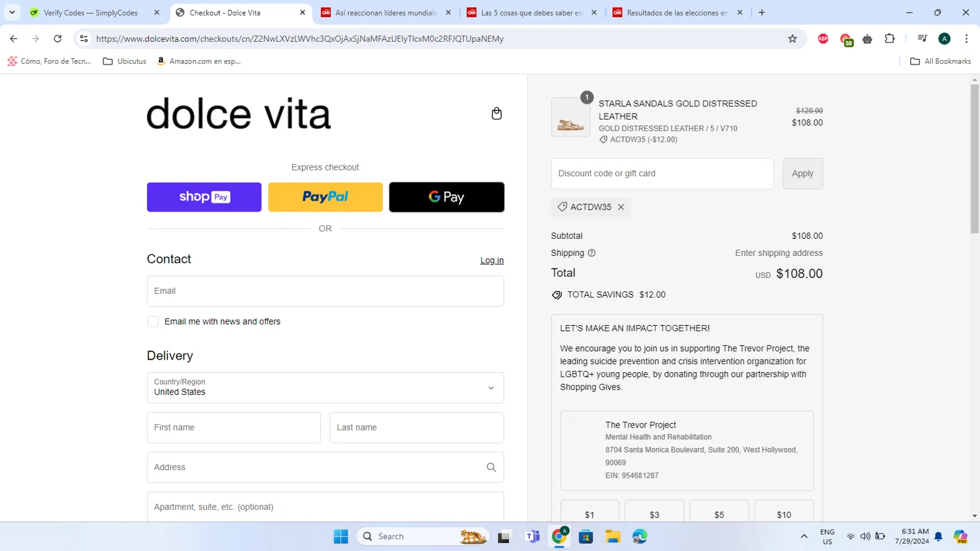Reload the checkout page
The height and width of the screenshot is (551, 980).
tap(57, 39)
